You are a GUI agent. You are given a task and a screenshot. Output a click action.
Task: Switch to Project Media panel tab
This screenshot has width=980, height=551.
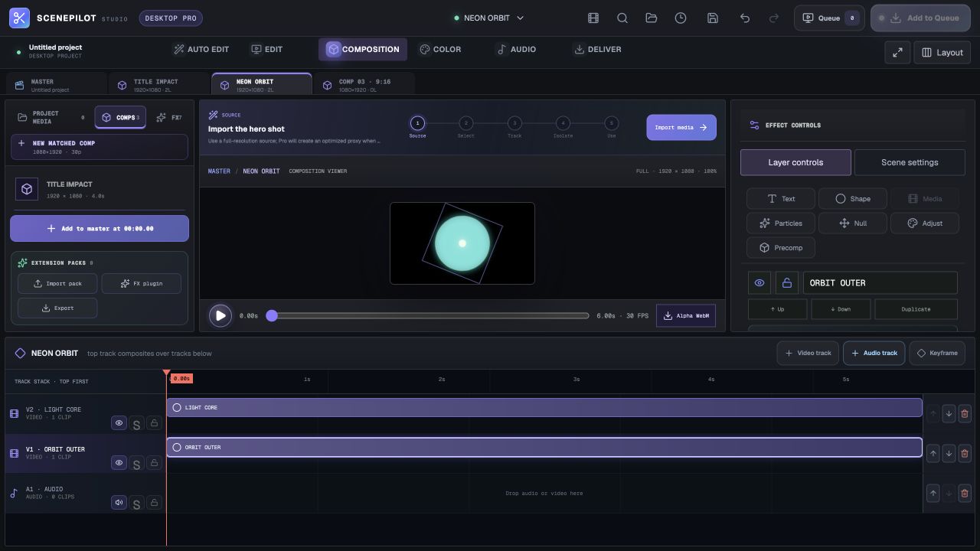tap(51, 117)
